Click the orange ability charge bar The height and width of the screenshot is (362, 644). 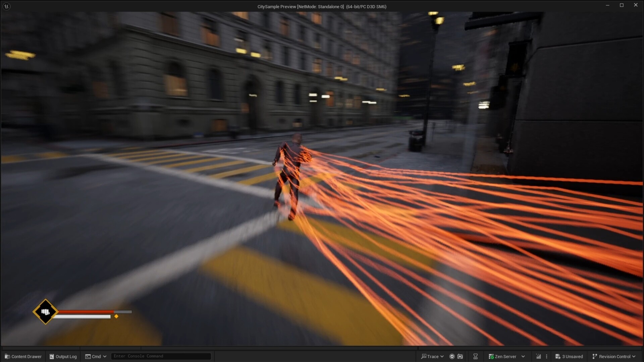tap(86, 312)
